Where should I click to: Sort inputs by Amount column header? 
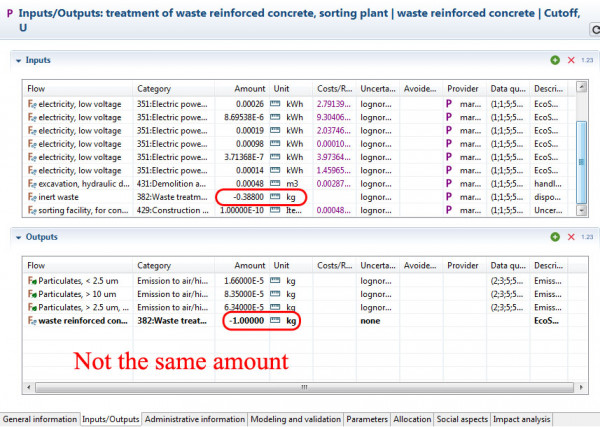[x=242, y=89]
